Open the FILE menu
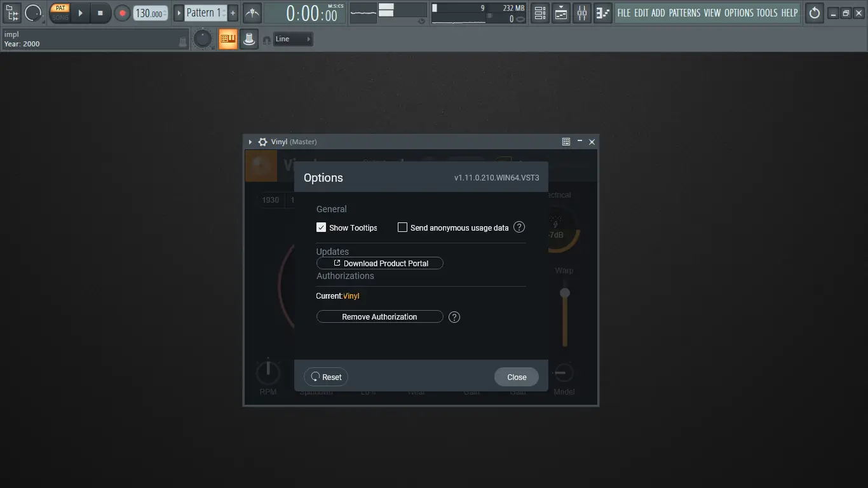The height and width of the screenshot is (488, 868). (624, 13)
